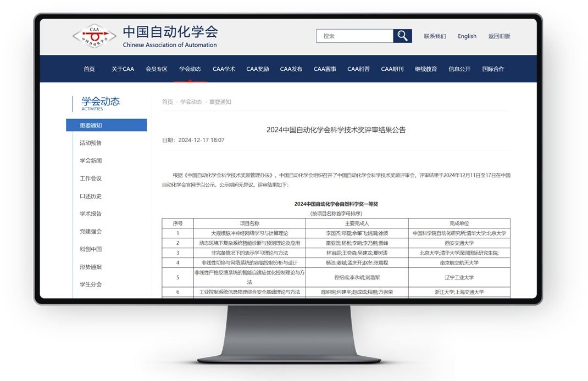Screen dimensions: 588x381
Task: Go to 学会新闻 in the sidebar
Action: tap(91, 161)
